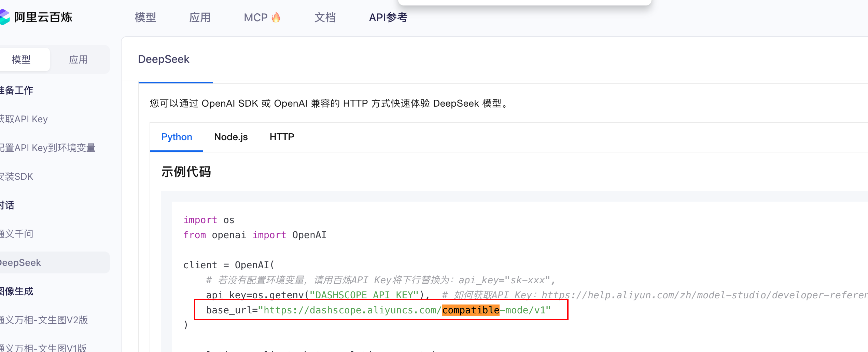Click the DeepSeek page title
The image size is (868, 352).
tap(164, 59)
